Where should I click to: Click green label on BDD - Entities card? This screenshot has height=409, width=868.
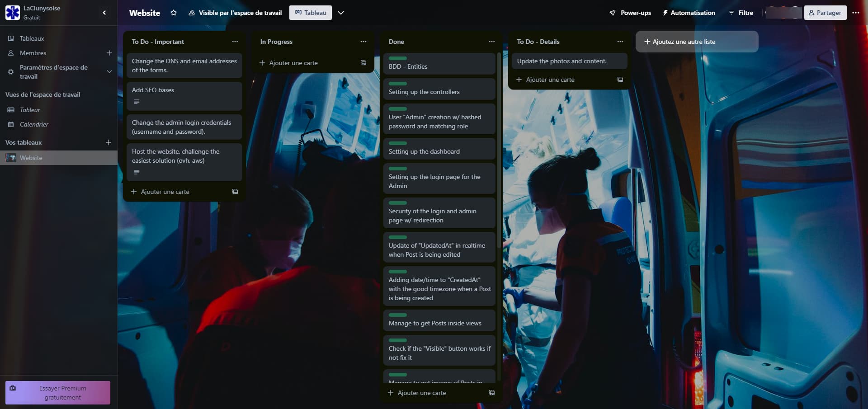pos(398,58)
